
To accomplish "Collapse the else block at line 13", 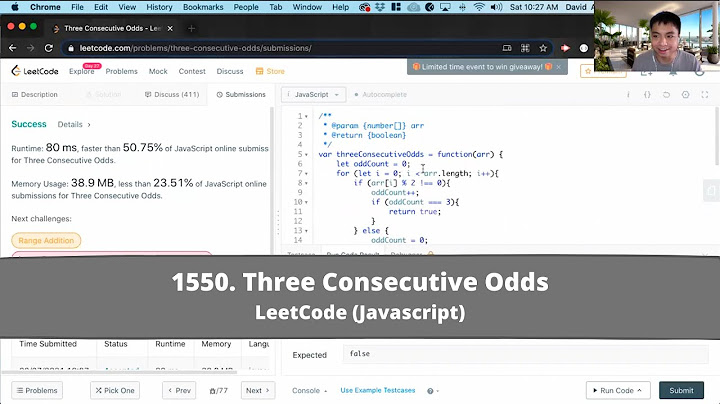I will [306, 231].
